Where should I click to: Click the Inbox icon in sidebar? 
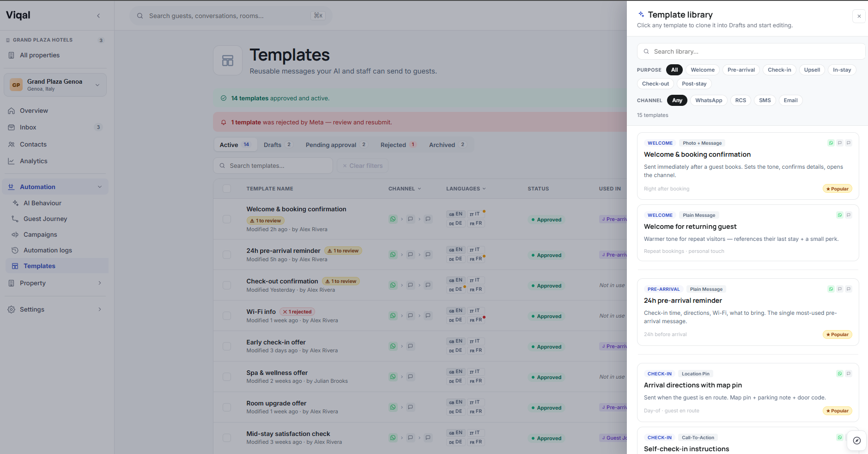(x=12, y=128)
